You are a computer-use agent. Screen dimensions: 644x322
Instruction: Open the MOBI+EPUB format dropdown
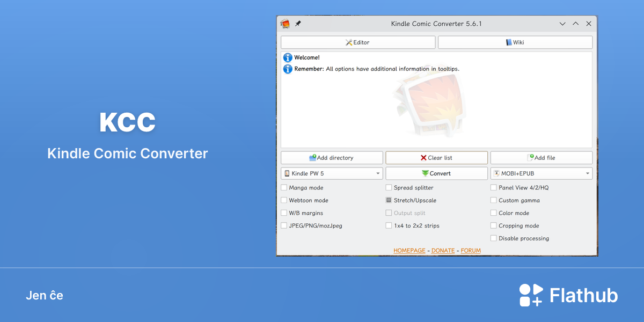[x=541, y=173]
